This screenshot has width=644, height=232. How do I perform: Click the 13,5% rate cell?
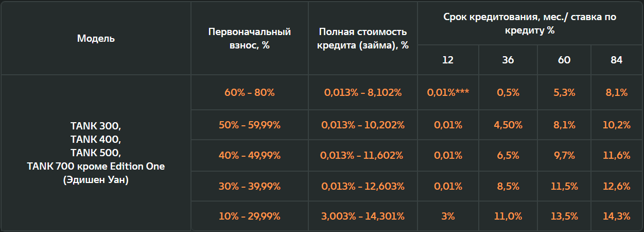(564, 216)
